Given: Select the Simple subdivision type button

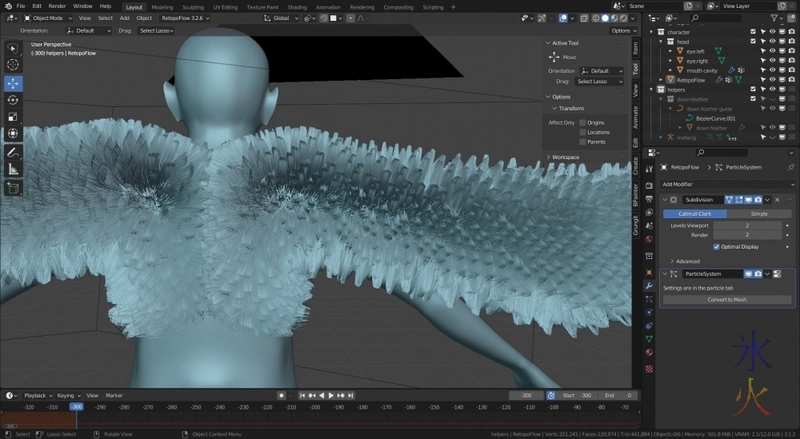Looking at the screenshot, I should tap(759, 214).
